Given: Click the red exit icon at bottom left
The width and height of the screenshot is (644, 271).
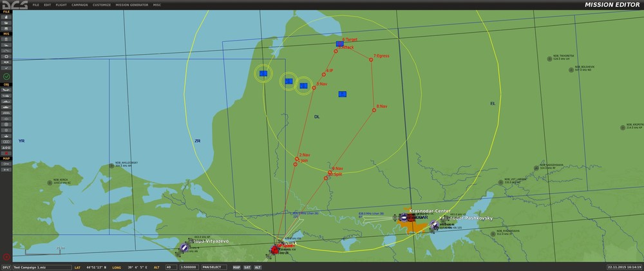Looking at the screenshot, I should tap(6, 257).
